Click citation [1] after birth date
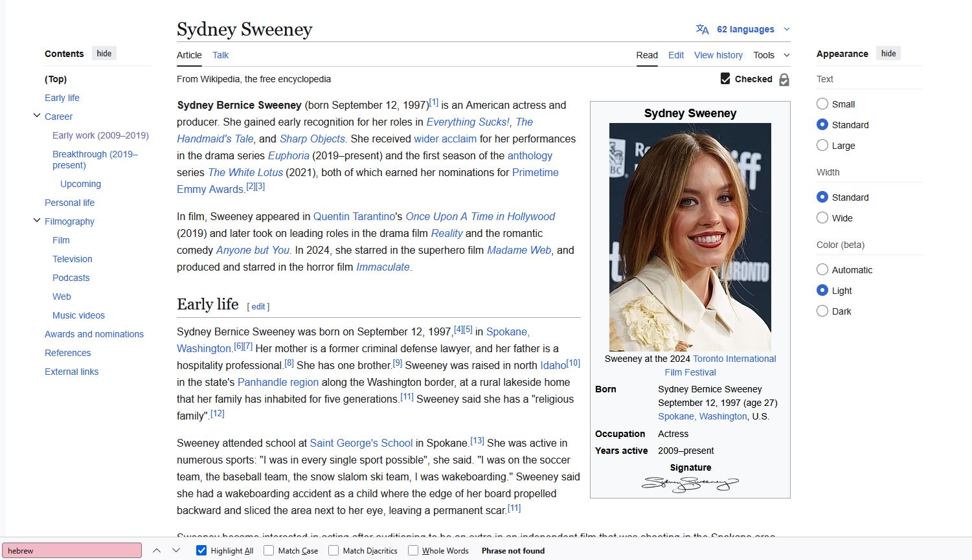 434,102
